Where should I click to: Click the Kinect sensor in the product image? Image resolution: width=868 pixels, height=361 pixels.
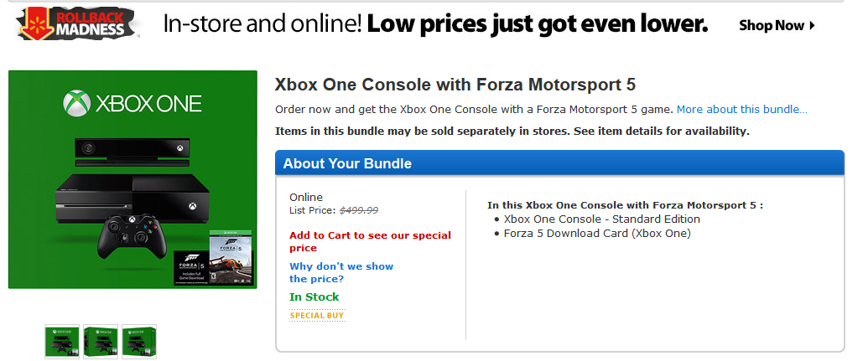pos(133,152)
